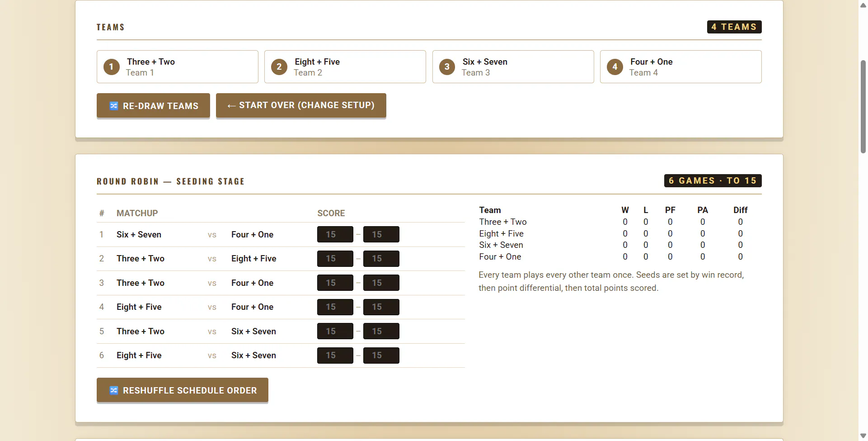
Task: Click Six + Seven score field in game 5
Action: tap(381, 331)
